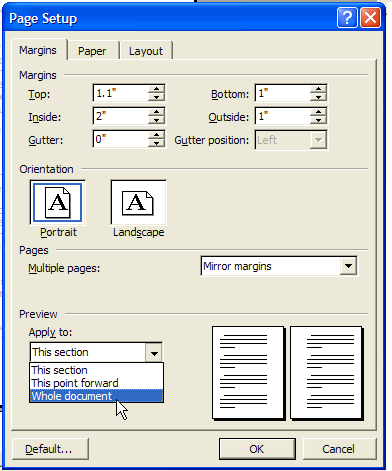
Task: Switch to the Paper tab
Action: 92,51
